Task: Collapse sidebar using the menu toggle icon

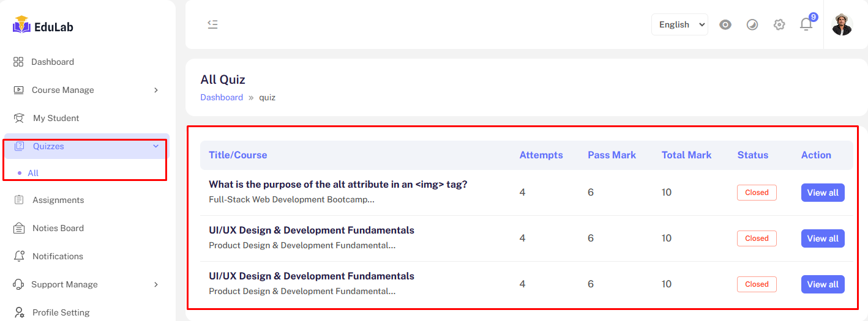Action: (212, 24)
